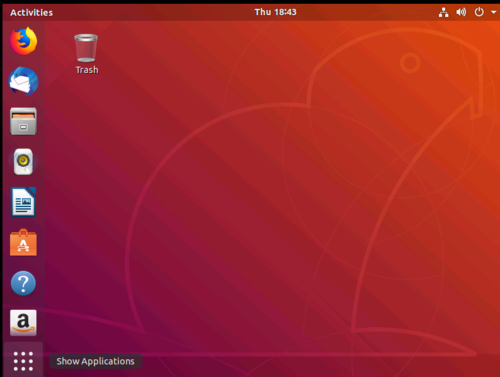Expand the system menu arrow
This screenshot has width=500, height=377.
click(x=494, y=12)
